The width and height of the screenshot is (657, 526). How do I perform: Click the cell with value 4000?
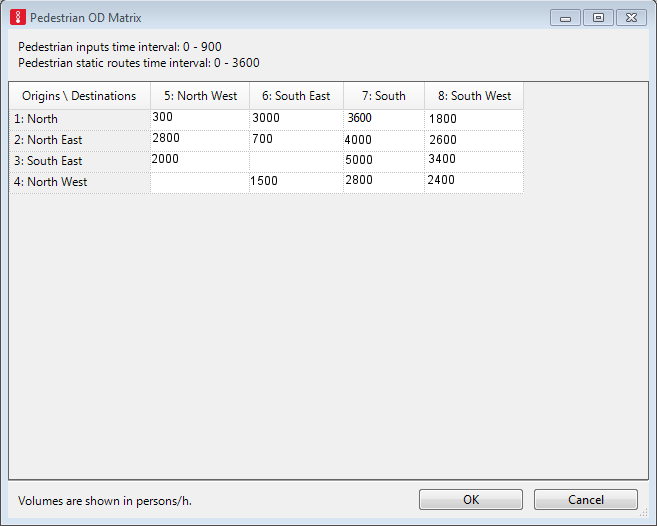coord(384,140)
